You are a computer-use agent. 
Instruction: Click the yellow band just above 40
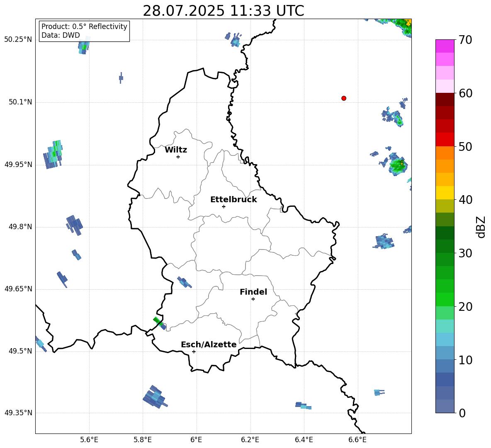pos(445,193)
